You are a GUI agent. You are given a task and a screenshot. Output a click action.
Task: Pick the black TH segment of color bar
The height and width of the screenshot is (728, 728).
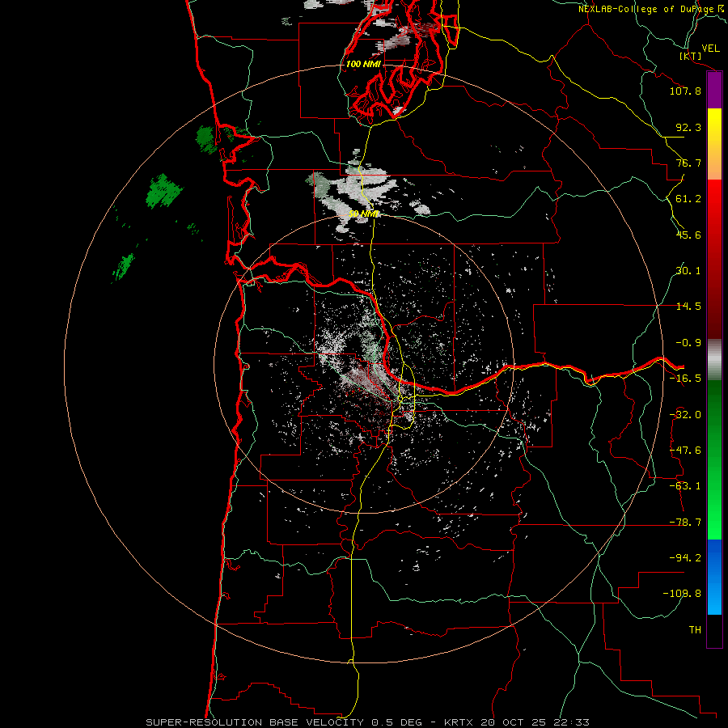click(714, 630)
